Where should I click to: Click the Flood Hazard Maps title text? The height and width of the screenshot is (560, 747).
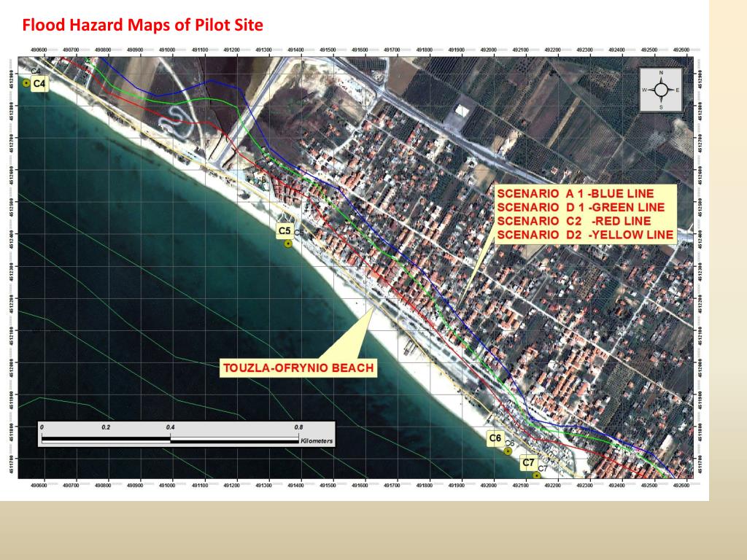point(142,25)
